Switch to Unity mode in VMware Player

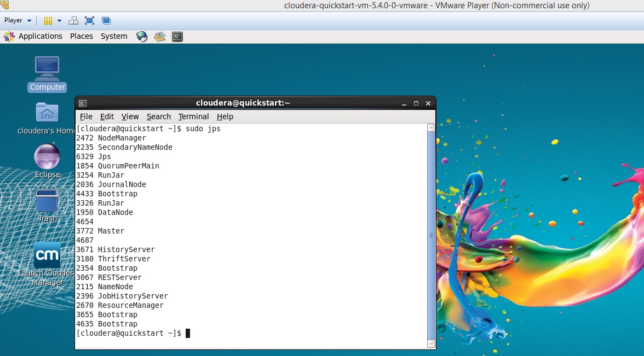tap(105, 20)
